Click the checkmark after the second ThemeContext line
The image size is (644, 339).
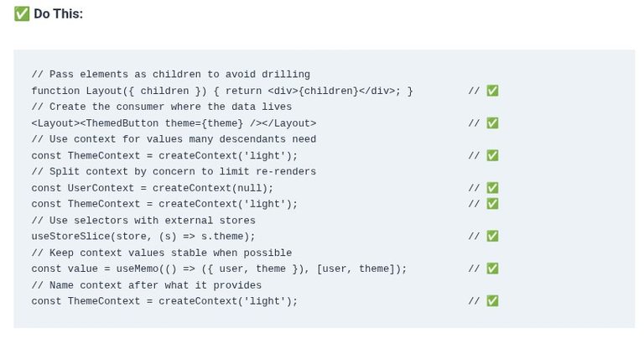coord(492,204)
